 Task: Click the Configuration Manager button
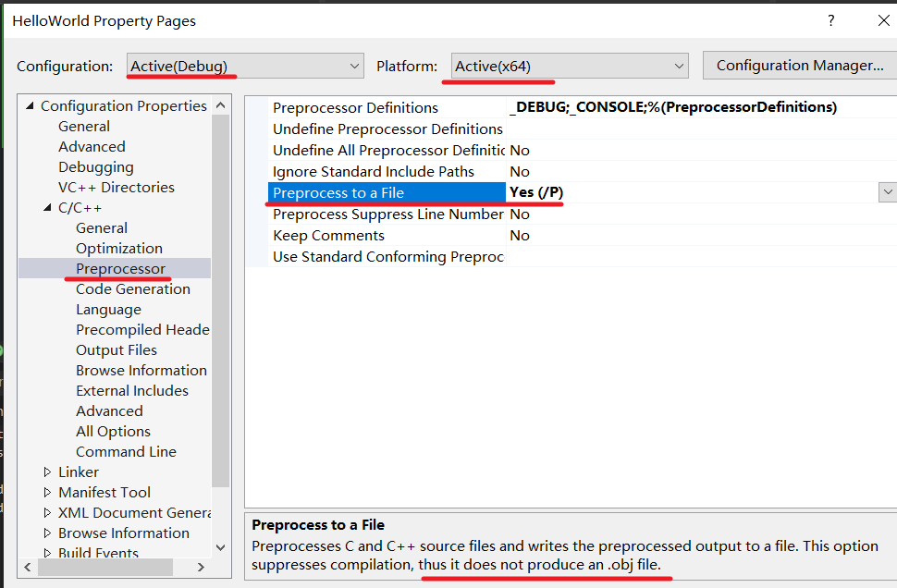point(799,66)
